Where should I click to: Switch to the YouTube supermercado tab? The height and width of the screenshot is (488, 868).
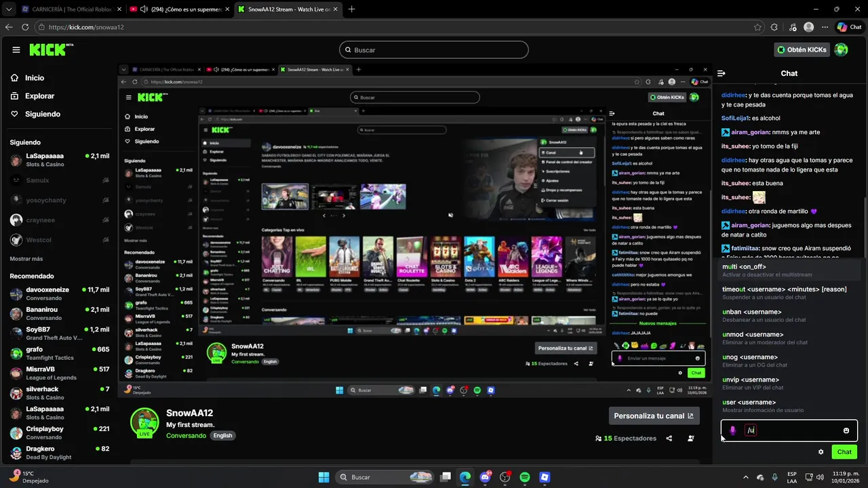pyautogui.click(x=178, y=9)
